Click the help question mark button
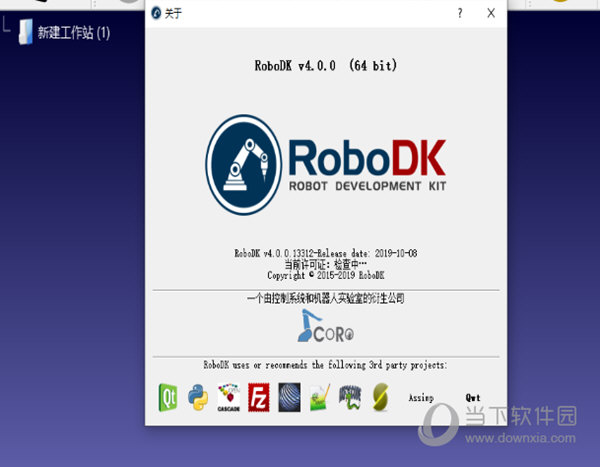 (x=460, y=13)
